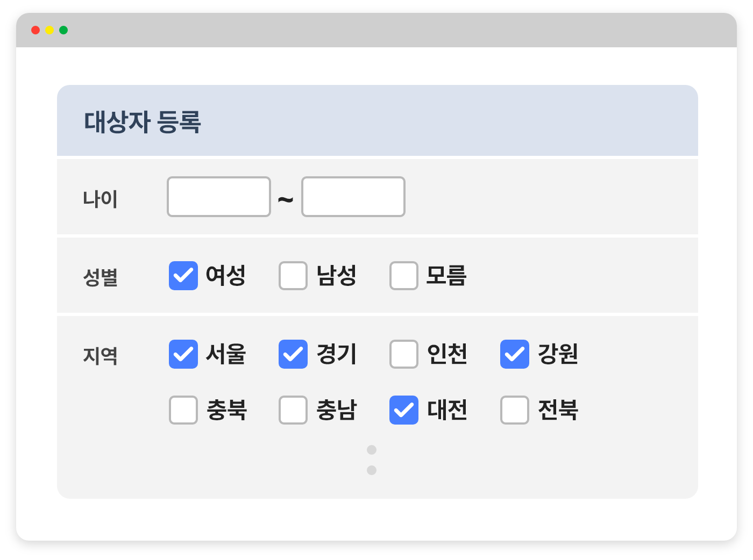Uncheck the 강원 region checkbox
The height and width of the screenshot is (560, 753).
515,354
